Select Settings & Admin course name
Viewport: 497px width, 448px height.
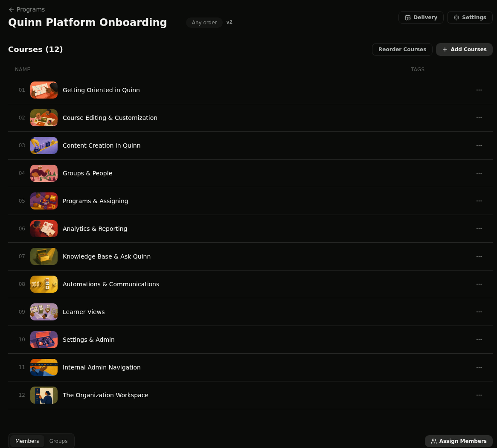pos(89,340)
